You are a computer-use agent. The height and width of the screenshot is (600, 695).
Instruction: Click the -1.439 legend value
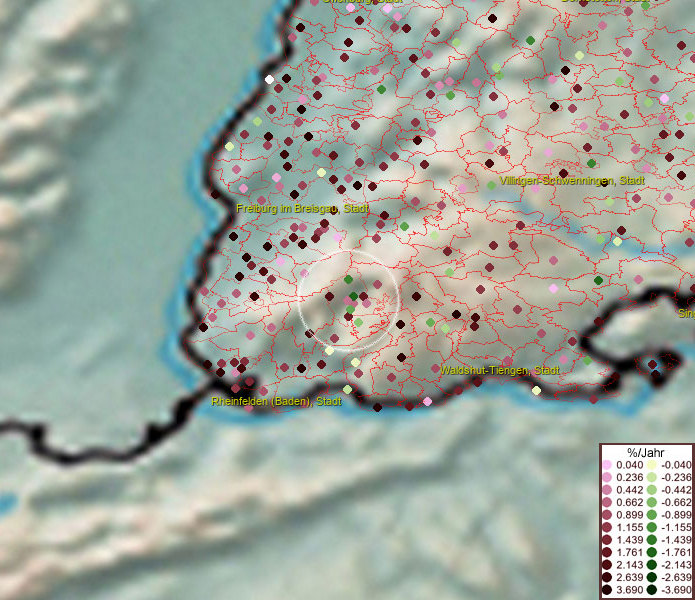click(676, 540)
